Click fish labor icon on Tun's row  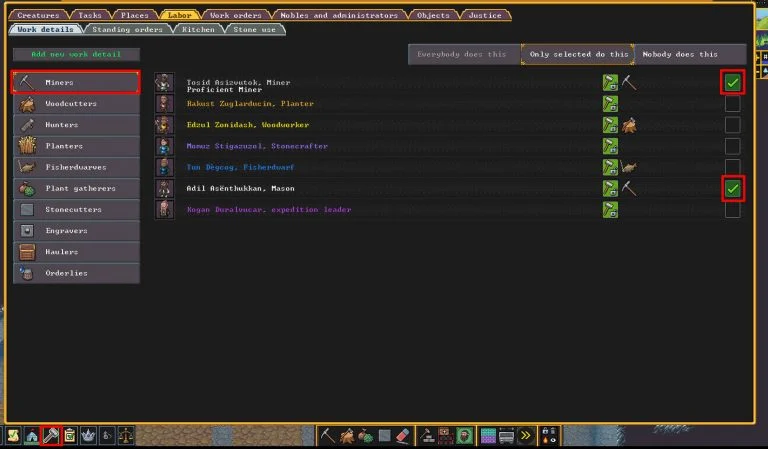tap(629, 167)
